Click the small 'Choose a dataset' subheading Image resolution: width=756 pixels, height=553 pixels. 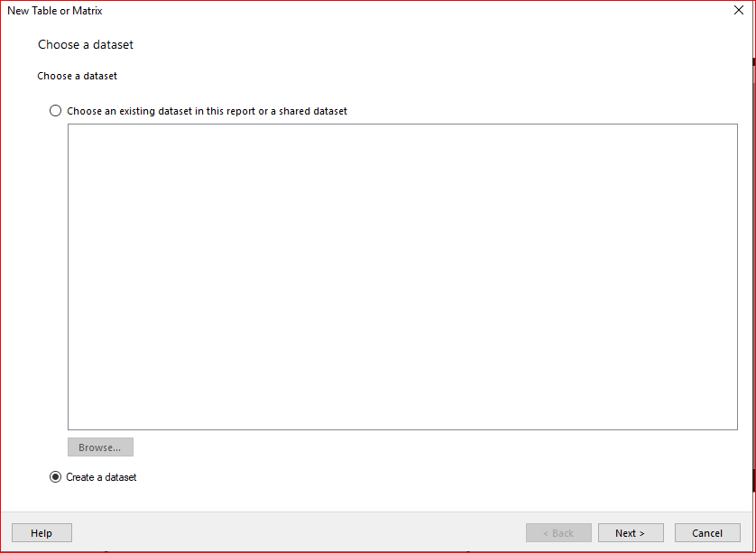click(x=78, y=76)
